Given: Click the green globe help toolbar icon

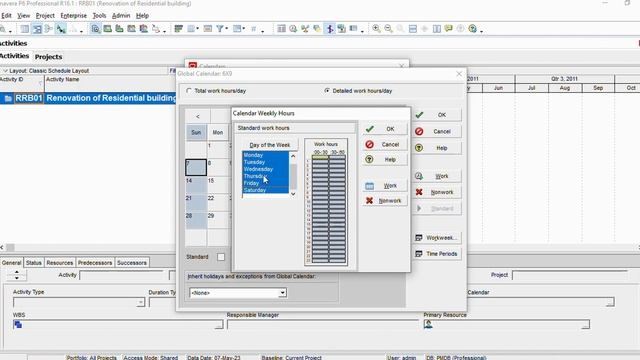Looking at the screenshot, I should point(472,29).
